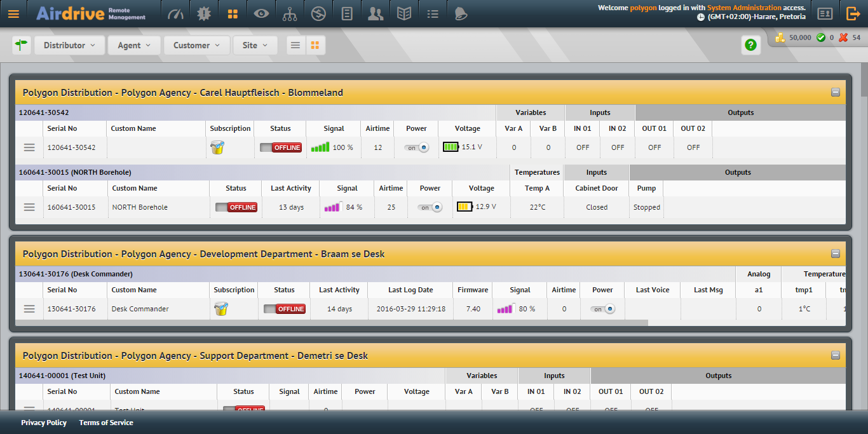This screenshot has width=868, height=434.
Task: Toggle OFFLINE status switch for NORTH Borehole
Action: coord(236,207)
